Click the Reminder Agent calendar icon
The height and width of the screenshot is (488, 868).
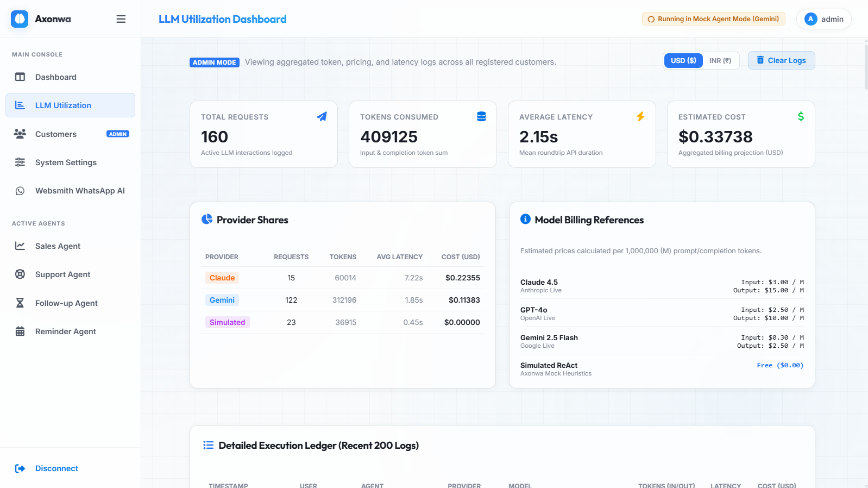coord(20,331)
